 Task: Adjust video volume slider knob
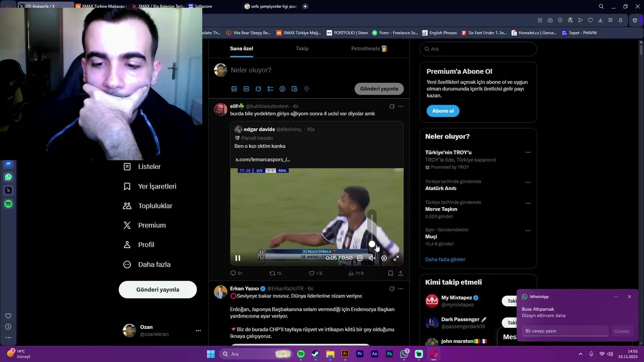click(372, 244)
